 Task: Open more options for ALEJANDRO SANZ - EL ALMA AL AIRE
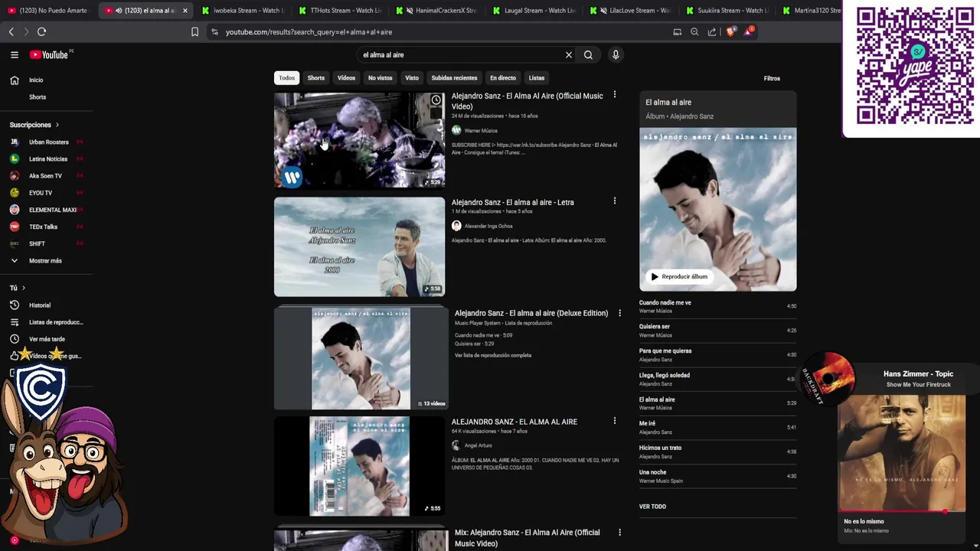point(614,421)
